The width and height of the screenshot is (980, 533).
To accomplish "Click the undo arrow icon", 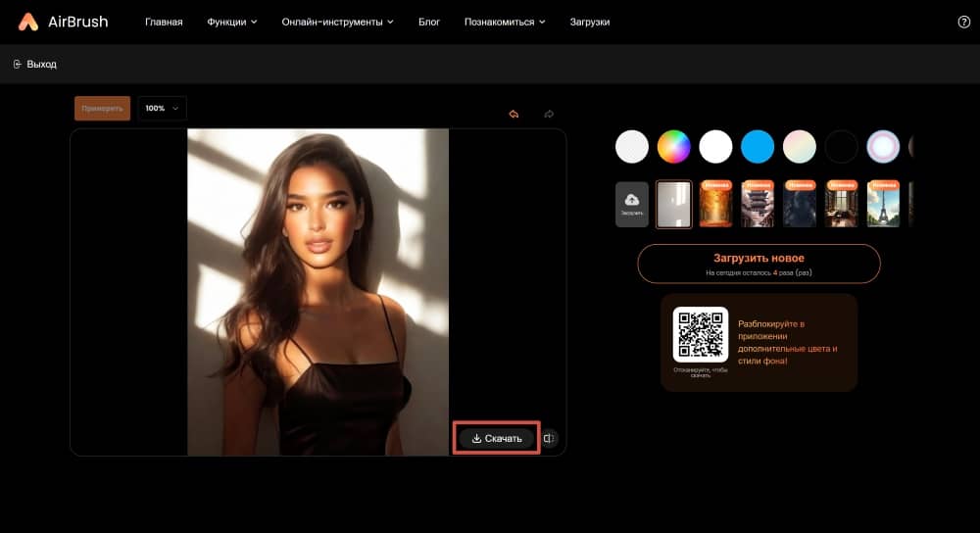I will pos(514,114).
